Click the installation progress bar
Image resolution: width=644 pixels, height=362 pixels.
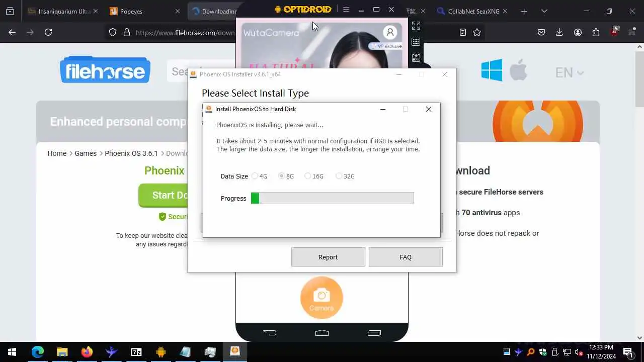point(333,198)
